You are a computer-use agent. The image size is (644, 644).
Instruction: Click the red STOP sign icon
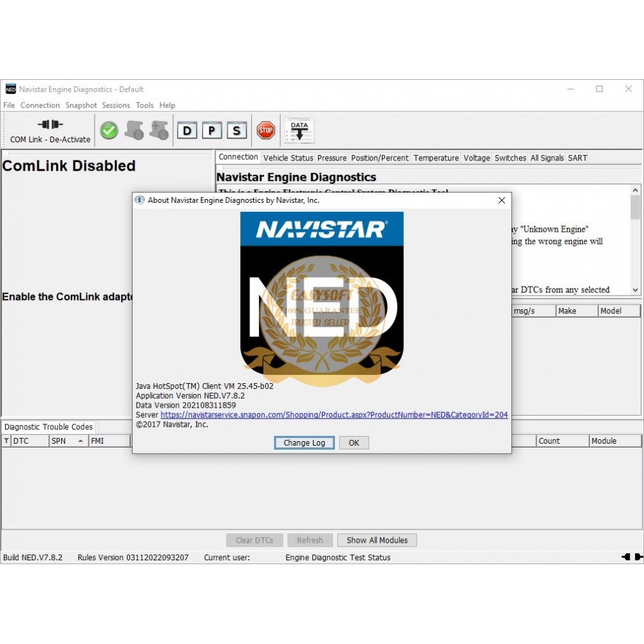(266, 131)
